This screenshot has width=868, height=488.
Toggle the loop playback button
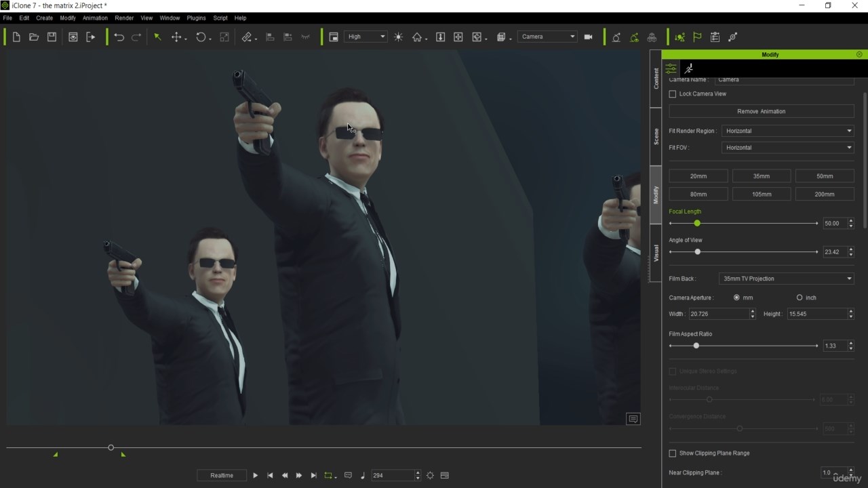pos(328,476)
